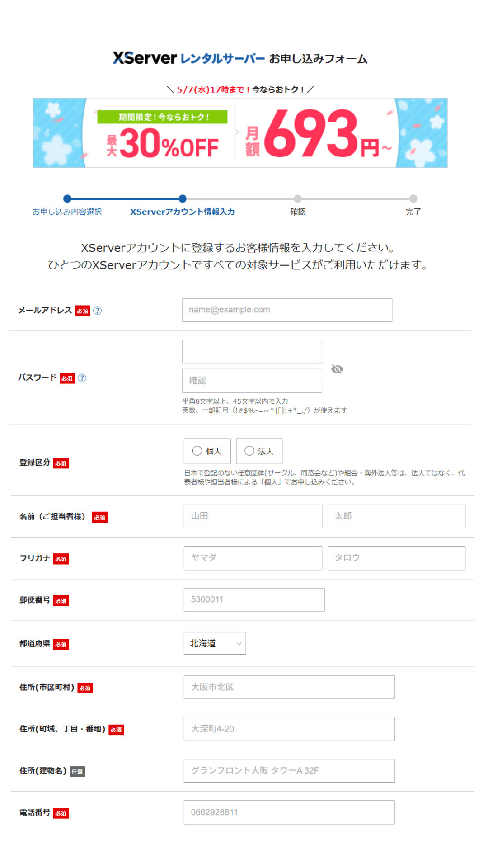Focus the フリガナ field ヤマダ

click(x=253, y=558)
